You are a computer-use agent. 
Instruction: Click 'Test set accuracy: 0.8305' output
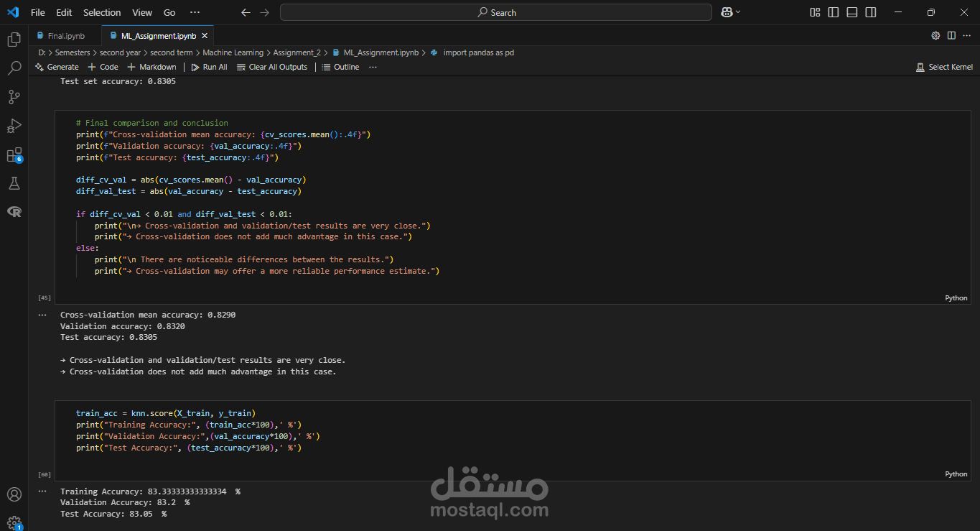(118, 81)
